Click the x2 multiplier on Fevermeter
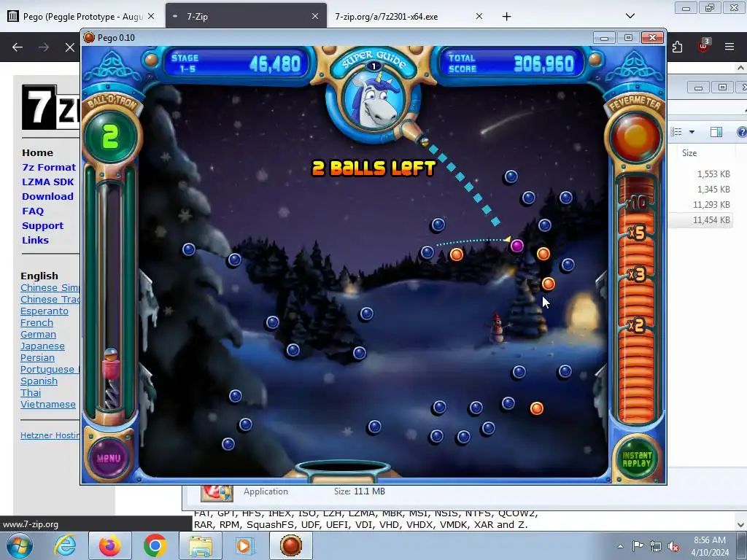The height and width of the screenshot is (560, 747). (x=636, y=325)
